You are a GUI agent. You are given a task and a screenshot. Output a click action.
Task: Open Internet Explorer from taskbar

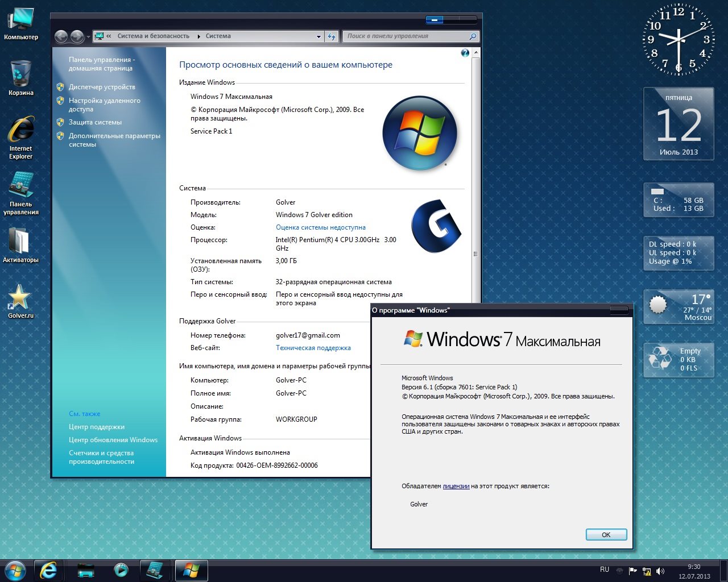(49, 570)
